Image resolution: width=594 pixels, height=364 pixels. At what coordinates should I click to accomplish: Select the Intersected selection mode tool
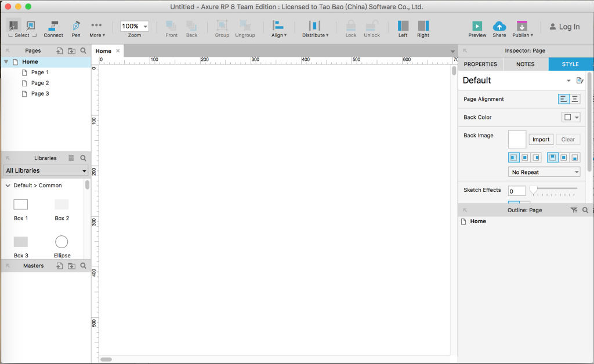[14, 26]
